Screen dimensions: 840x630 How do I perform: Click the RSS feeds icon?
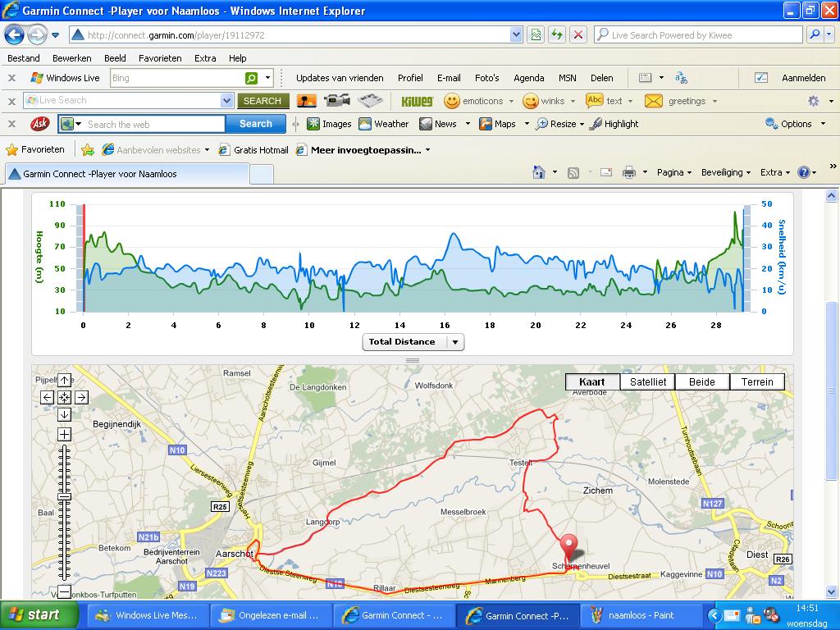[x=573, y=172]
